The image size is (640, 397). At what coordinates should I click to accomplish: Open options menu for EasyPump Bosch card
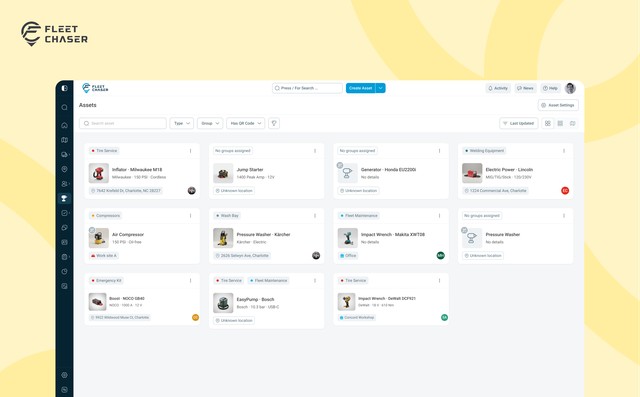point(315,281)
